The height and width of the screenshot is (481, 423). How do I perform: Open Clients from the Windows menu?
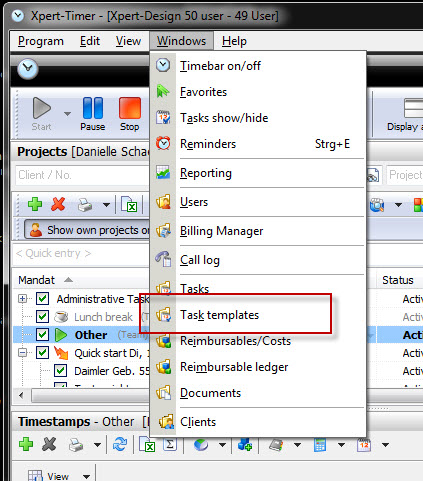[258, 422]
